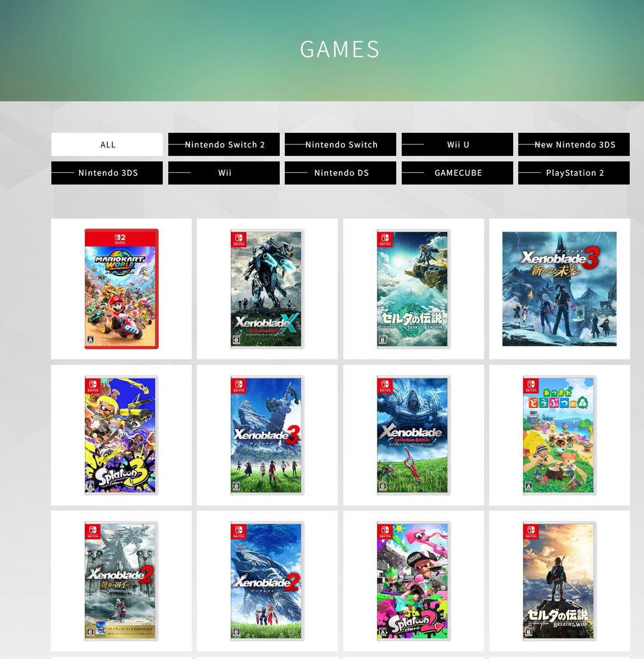Open Xenoblade Definitive Edition cover
This screenshot has height=659, width=644.
[413, 435]
